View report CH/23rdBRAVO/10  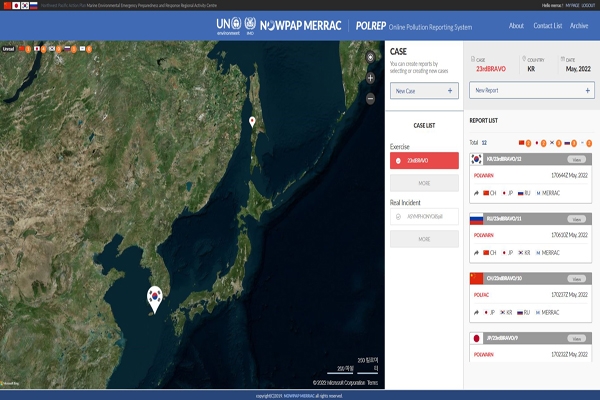[x=576, y=279]
